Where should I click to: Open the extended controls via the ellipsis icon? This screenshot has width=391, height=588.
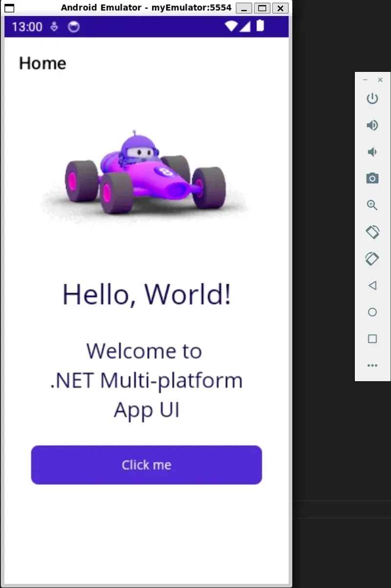372,365
